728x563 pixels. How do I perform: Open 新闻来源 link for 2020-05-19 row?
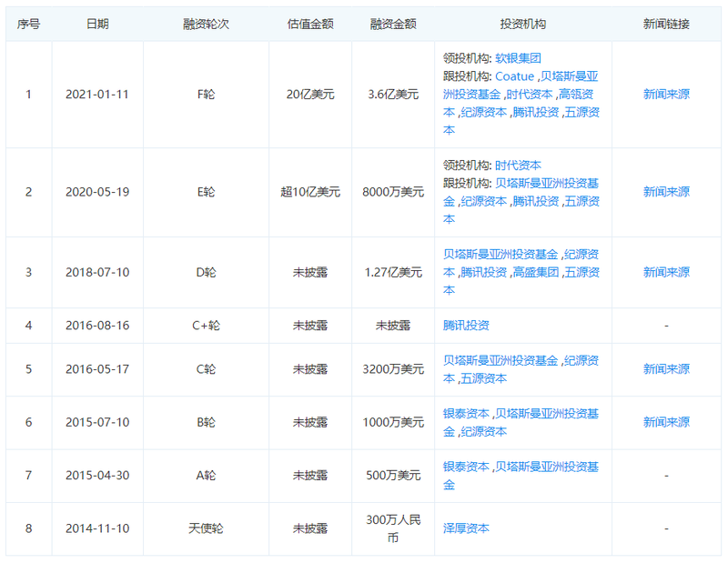coord(666,192)
